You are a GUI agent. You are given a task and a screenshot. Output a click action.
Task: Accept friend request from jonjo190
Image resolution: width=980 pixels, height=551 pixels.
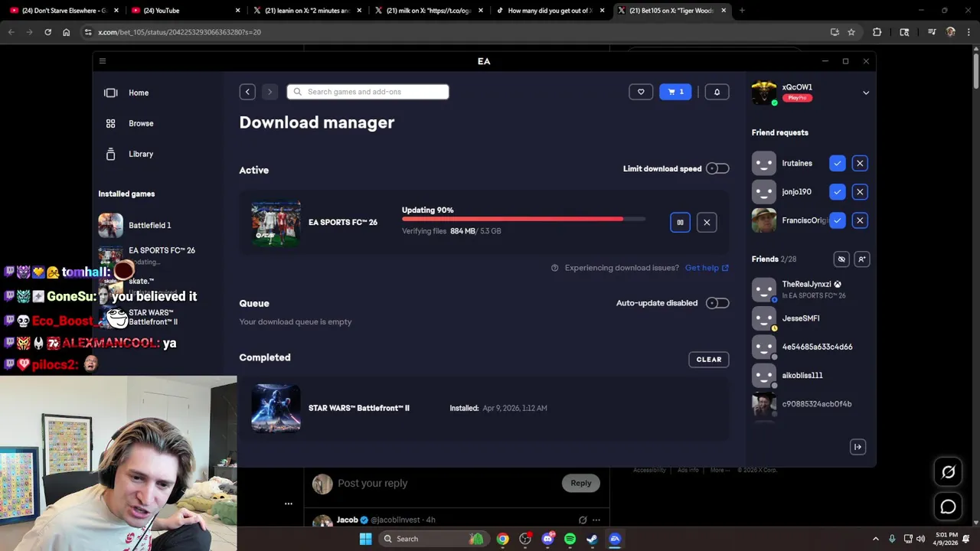click(838, 191)
